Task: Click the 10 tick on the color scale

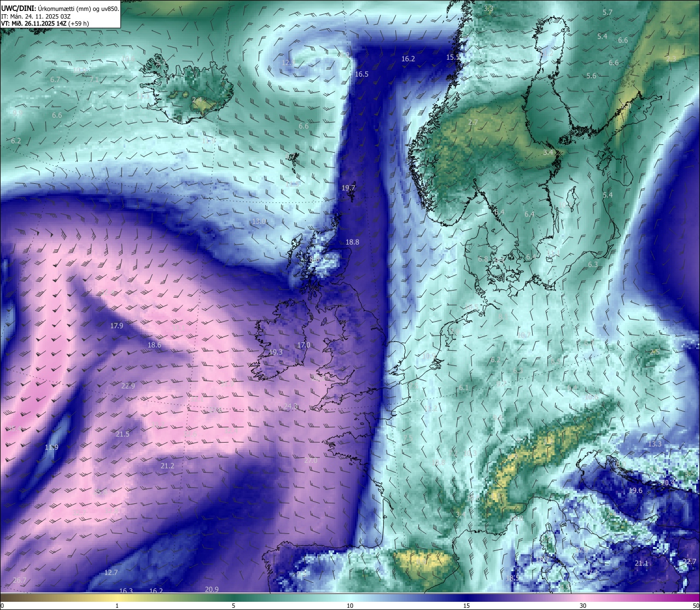Action: tap(350, 606)
